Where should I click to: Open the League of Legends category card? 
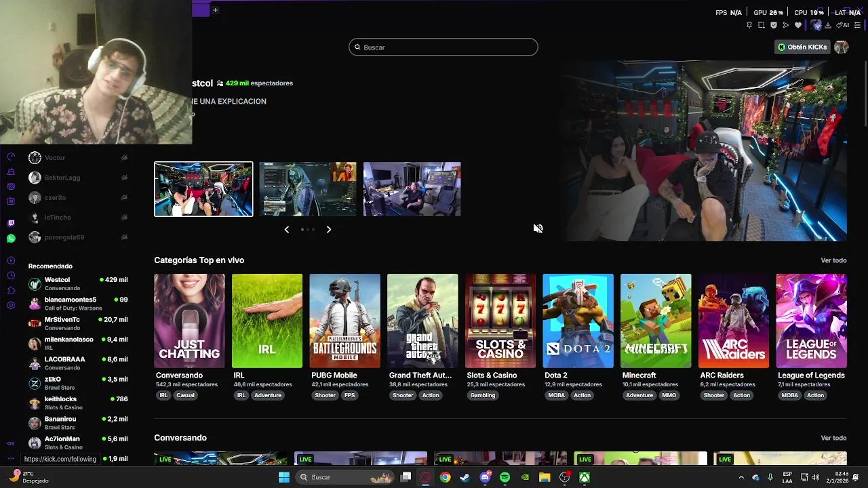tap(811, 321)
